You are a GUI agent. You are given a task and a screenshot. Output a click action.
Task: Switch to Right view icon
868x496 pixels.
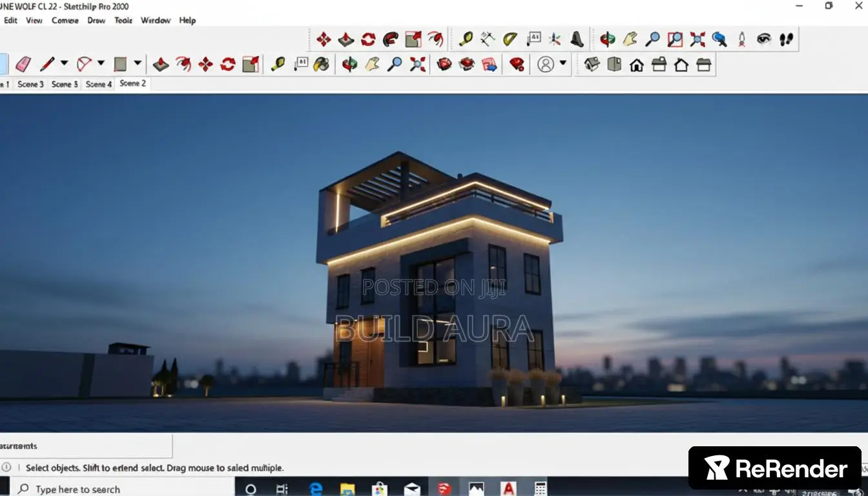coord(659,64)
